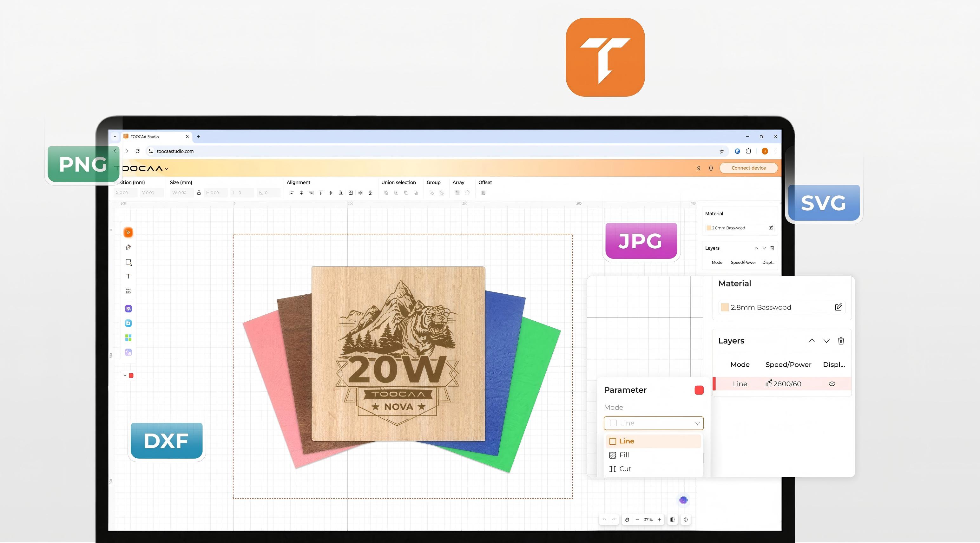This screenshot has height=543, width=980.
Task: Open the AI assistant robot bubble
Action: 683,500
